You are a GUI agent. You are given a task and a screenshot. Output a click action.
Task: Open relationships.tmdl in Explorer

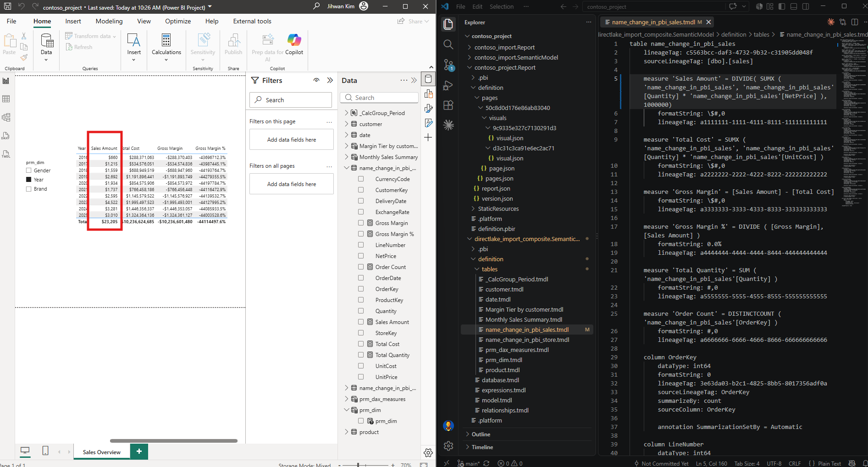(505, 411)
